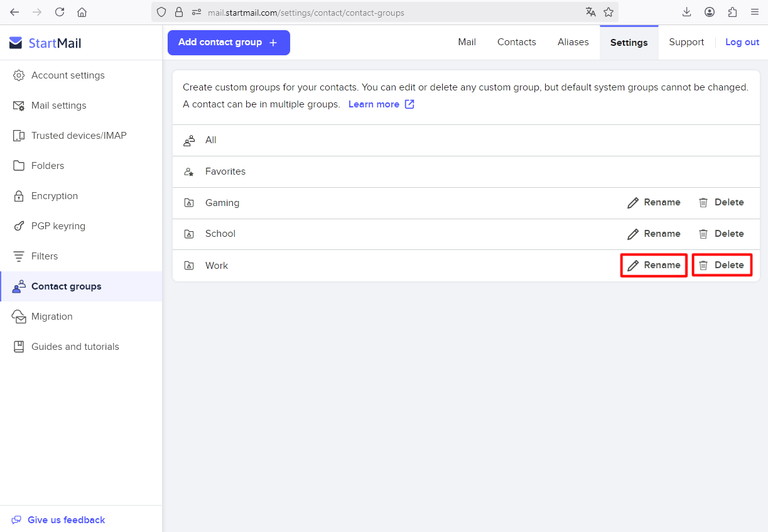Screen dimensions: 768x532
Task: Open the Mail tab
Action: pos(467,42)
